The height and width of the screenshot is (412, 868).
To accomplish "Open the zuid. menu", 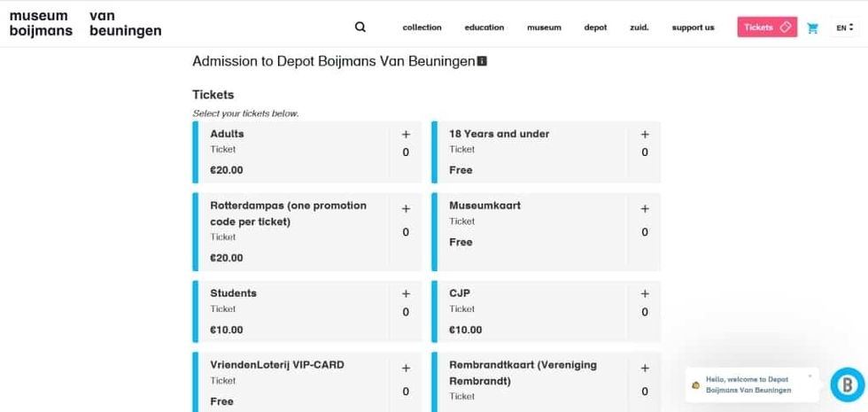I will (x=639, y=27).
